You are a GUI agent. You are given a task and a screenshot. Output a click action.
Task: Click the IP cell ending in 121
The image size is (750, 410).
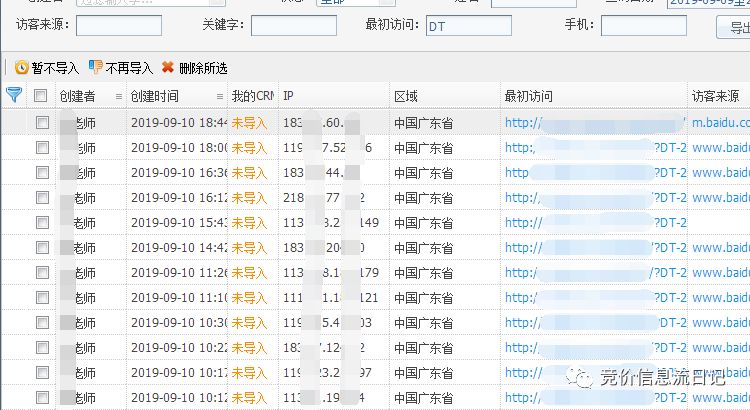pos(331,298)
